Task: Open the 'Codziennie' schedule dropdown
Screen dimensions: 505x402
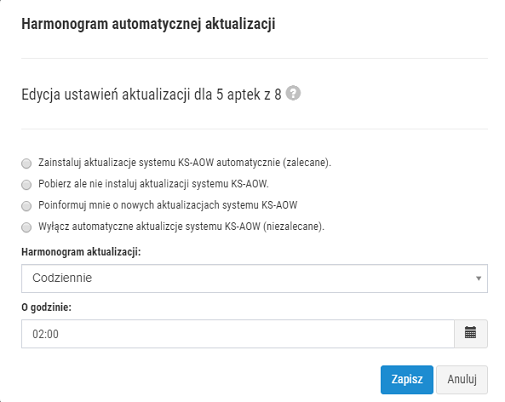Action: (x=254, y=278)
